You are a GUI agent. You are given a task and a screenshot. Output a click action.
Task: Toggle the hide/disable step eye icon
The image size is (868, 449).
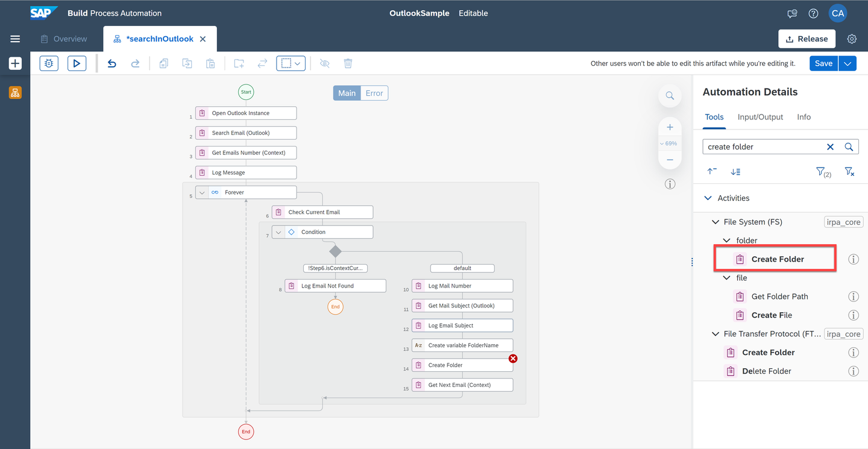[x=324, y=63]
